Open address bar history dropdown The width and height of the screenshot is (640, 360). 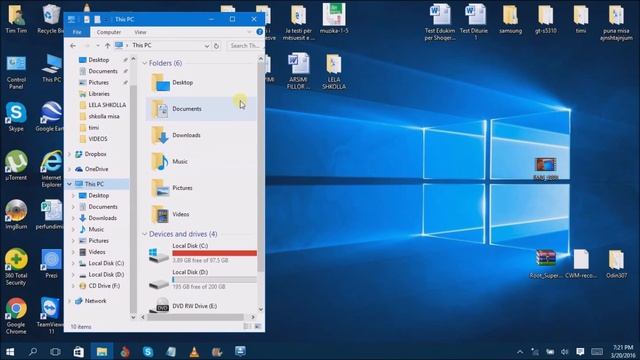(207, 46)
